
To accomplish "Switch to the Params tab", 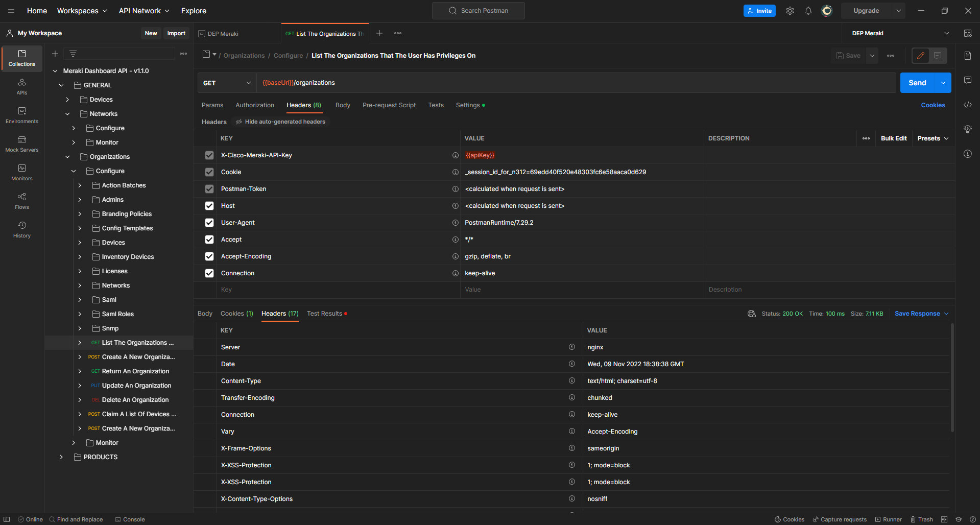I will (212, 105).
